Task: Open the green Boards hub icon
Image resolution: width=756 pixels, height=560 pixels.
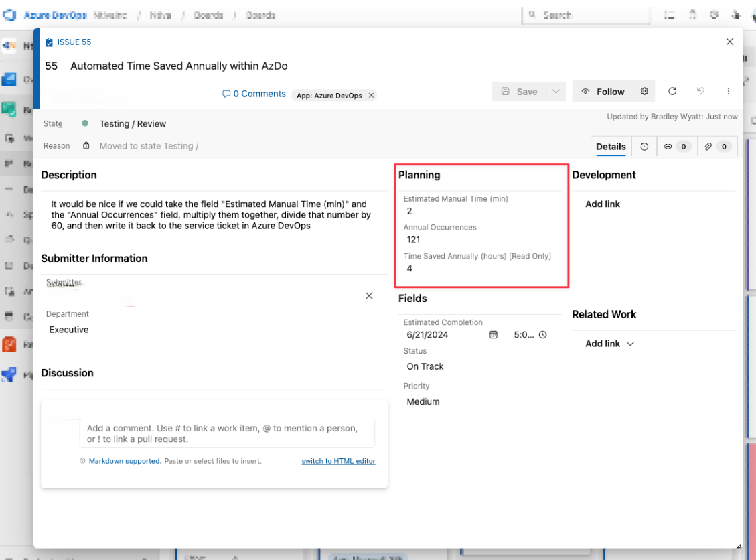Action: (9, 109)
